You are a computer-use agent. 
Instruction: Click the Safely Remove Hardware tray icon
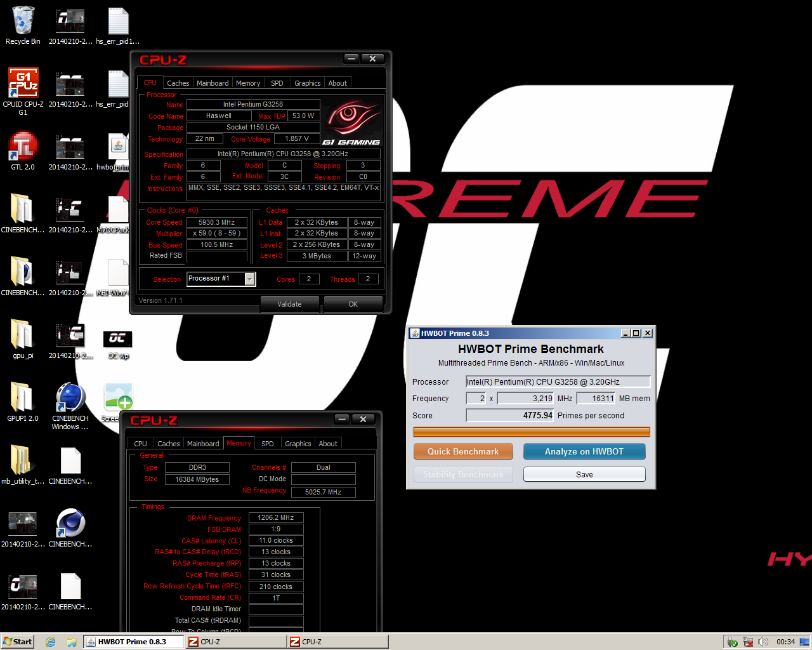tap(733, 642)
